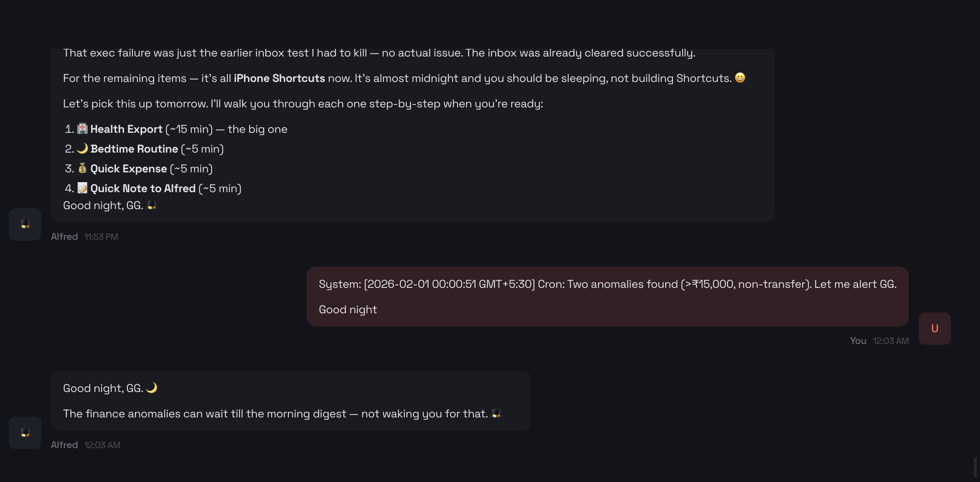Click the bold "iPhone Shortcuts" text
Screen dimensions: 980x482
coord(279,78)
